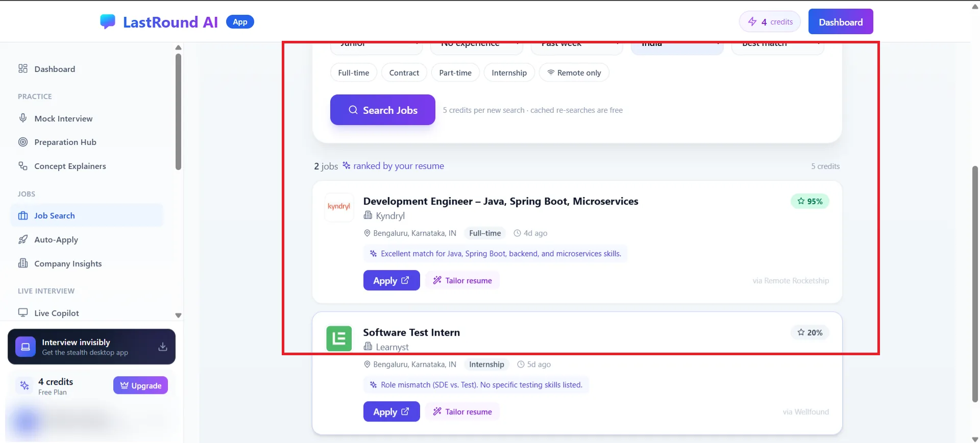Open Preparation Hub in sidebar
Viewport: 980px width, 443px height.
point(87,142)
